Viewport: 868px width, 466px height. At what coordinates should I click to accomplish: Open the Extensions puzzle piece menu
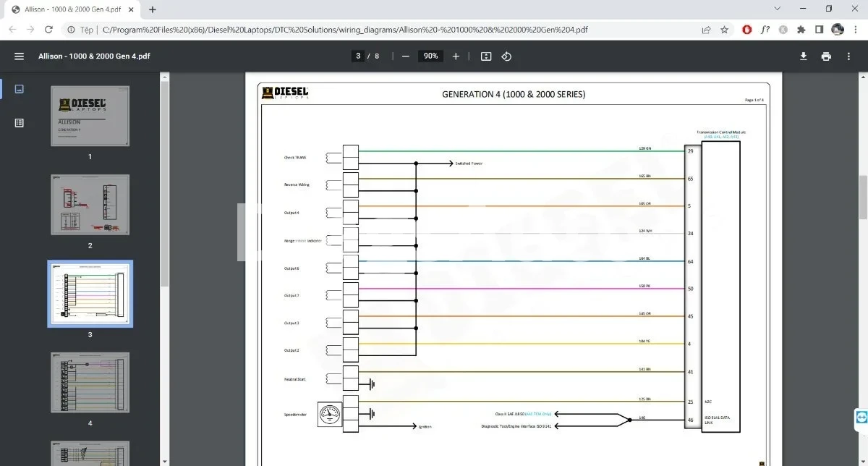point(801,30)
